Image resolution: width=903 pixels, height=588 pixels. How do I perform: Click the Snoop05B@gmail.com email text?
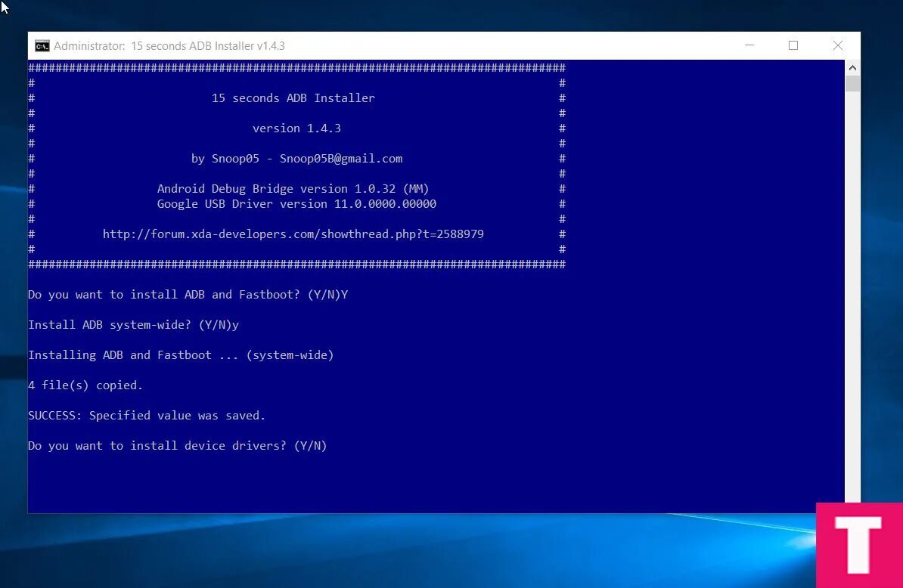click(x=341, y=159)
